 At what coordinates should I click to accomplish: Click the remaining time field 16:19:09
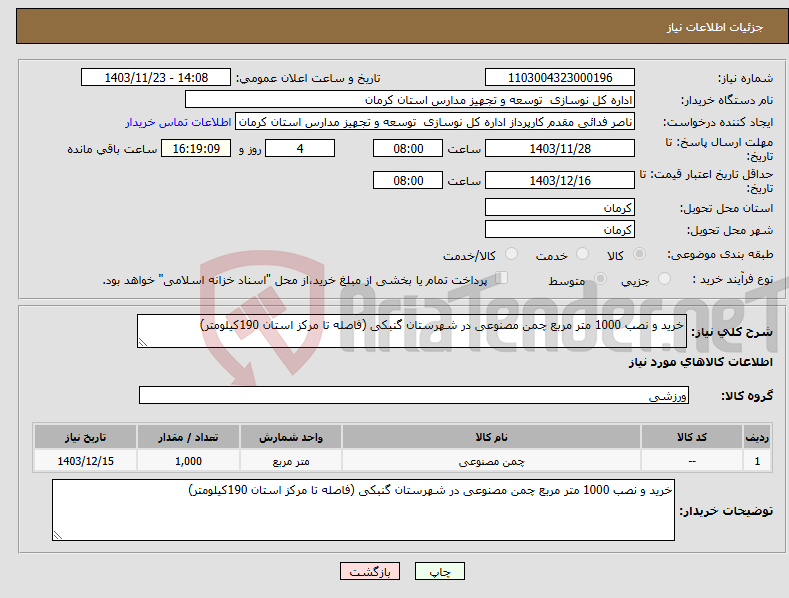[x=196, y=148]
